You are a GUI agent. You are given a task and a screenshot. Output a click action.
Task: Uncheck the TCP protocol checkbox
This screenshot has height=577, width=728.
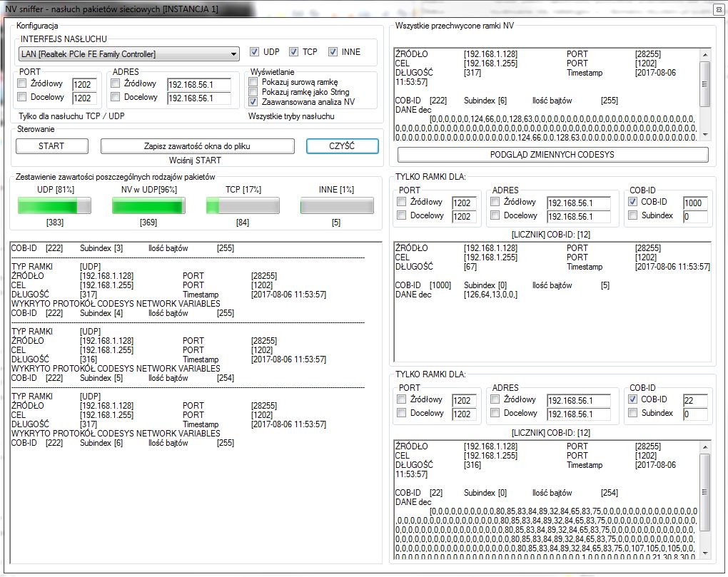pyautogui.click(x=293, y=52)
